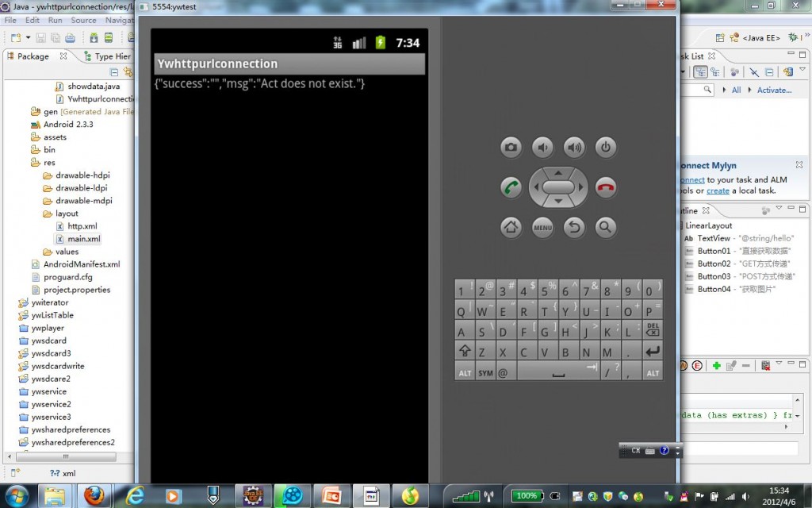Open the File menu in Eclipse
The height and width of the screenshot is (508, 812).
click(10, 20)
